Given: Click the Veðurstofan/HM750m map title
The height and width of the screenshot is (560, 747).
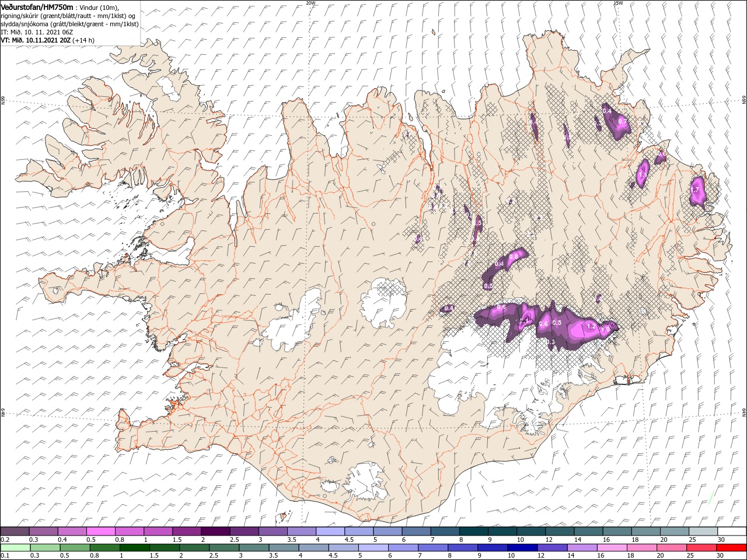Looking at the screenshot, I should point(37,6).
